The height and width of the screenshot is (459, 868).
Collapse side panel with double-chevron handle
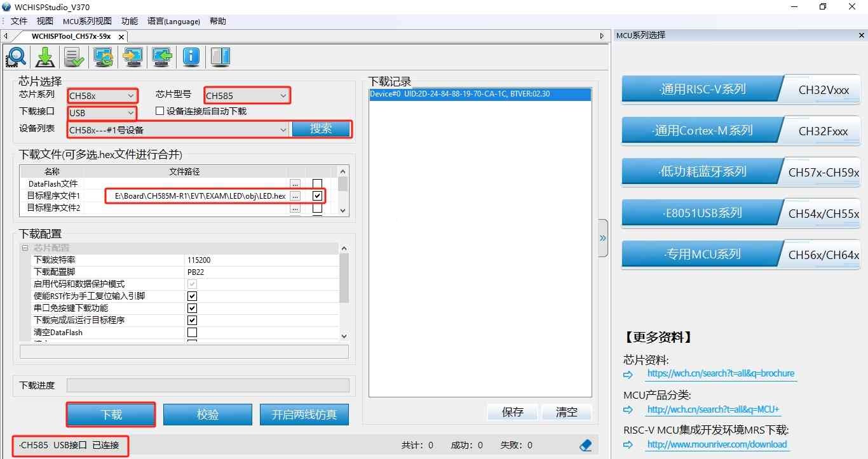click(603, 238)
